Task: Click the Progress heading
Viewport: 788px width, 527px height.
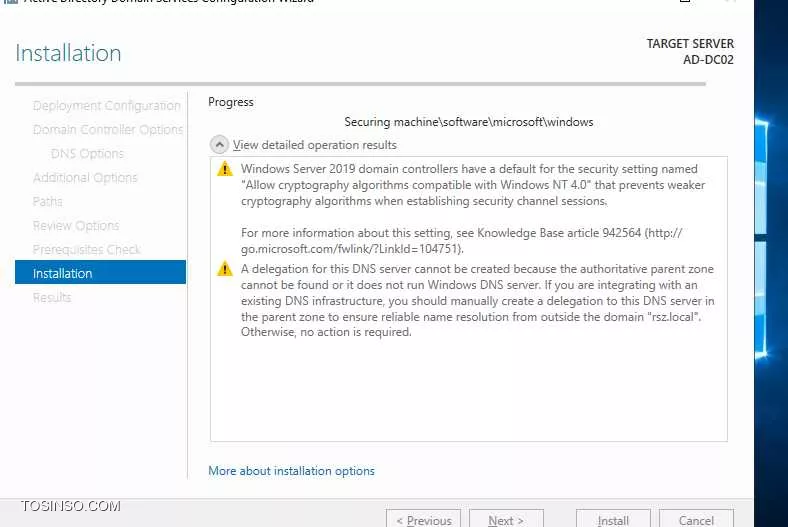Action: pos(231,102)
